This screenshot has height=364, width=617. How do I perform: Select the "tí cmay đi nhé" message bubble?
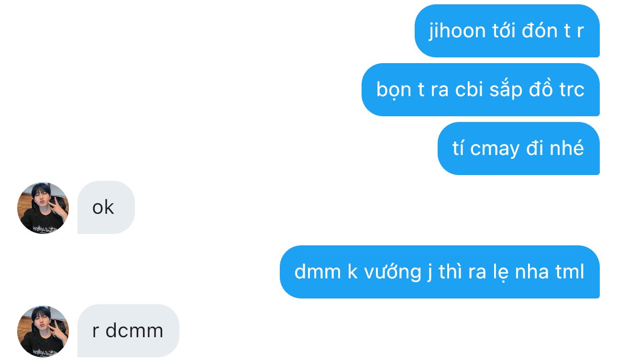(x=518, y=149)
